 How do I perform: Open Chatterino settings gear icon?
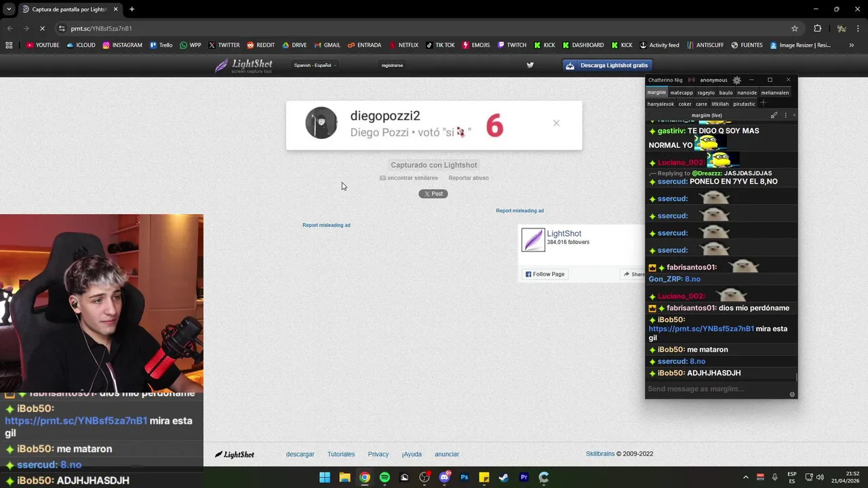coord(737,80)
